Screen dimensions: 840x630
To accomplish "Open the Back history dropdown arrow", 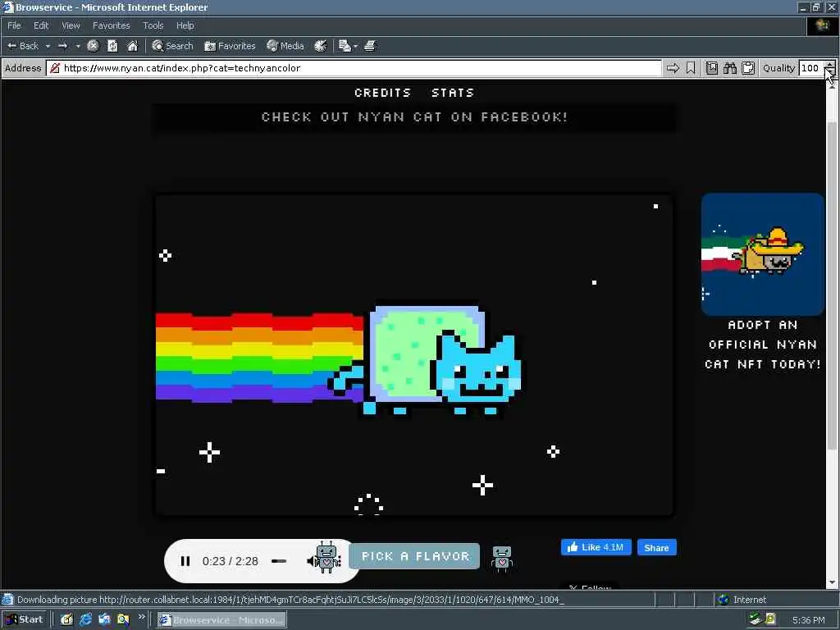I will point(48,46).
